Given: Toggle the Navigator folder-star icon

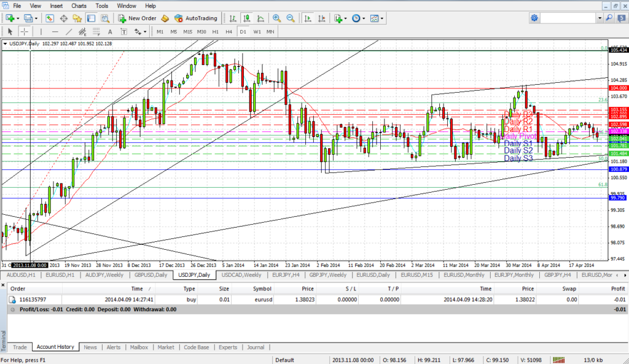Looking at the screenshot, I should [x=77, y=18].
